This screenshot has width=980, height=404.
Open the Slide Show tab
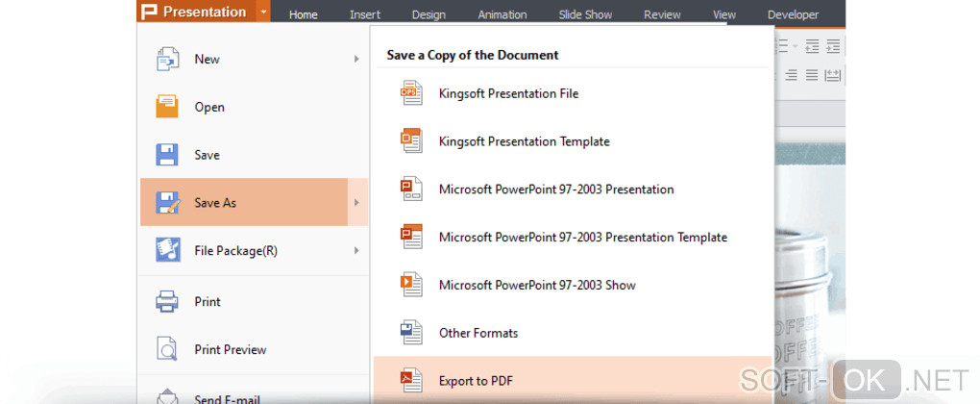coord(585,14)
